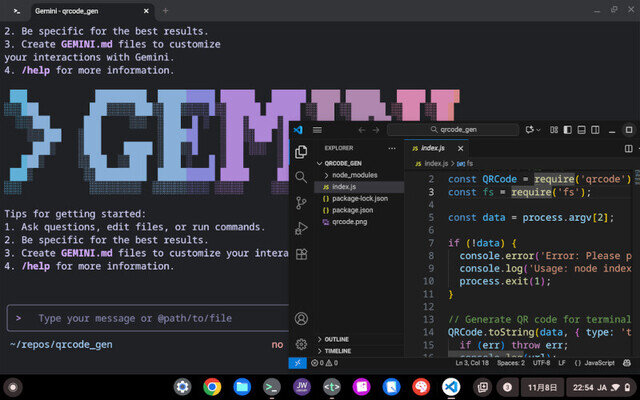
Task: Open the desks overview icon on the shelf
Action: tap(482, 387)
